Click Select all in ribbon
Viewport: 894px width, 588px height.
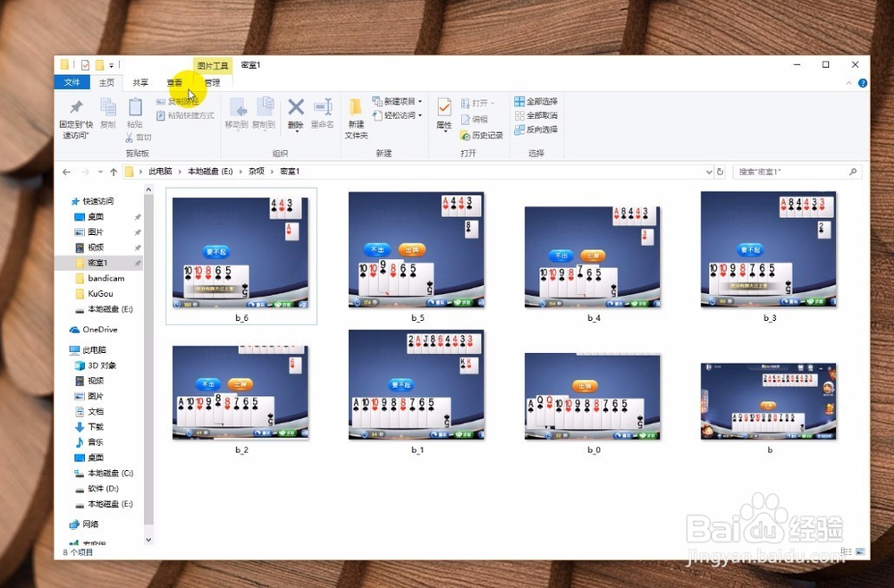536,101
